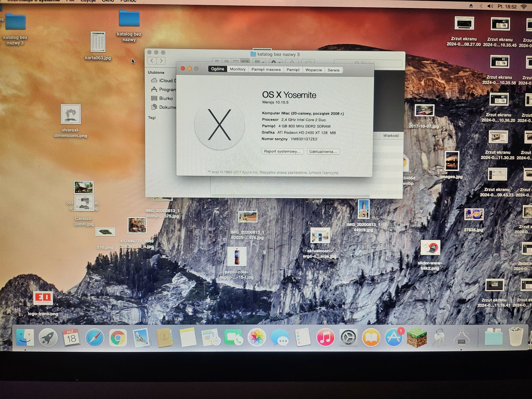532x399 pixels.
Task: Open the Finder arrange-by dropdown
Action: 259,61
